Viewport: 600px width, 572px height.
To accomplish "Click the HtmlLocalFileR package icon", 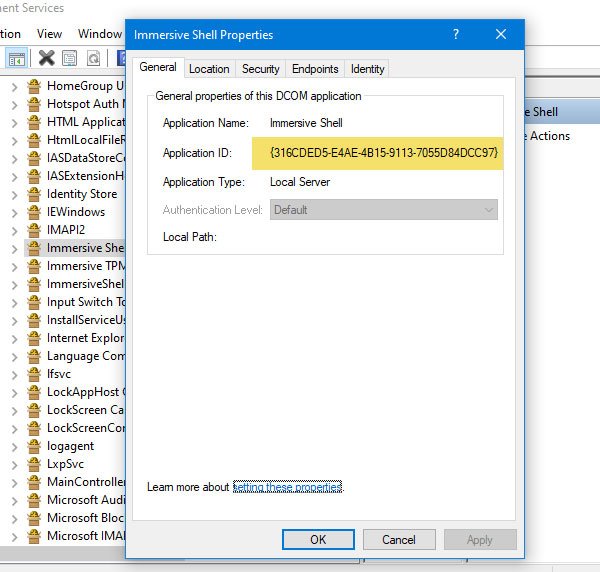I will coord(34,140).
